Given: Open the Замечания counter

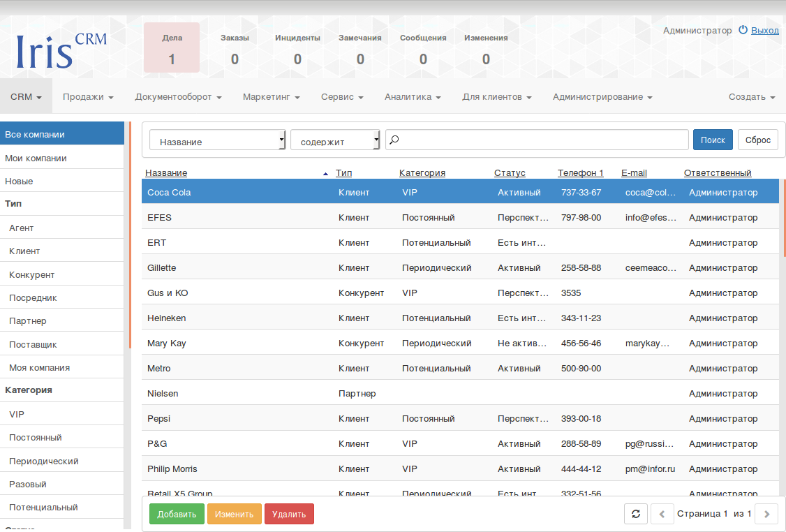Looking at the screenshot, I should pos(360,49).
